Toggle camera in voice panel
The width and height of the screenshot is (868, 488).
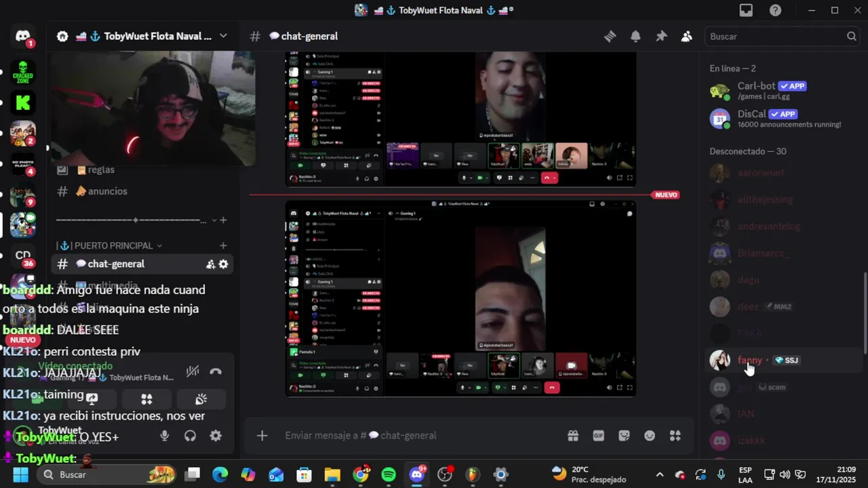point(37,399)
